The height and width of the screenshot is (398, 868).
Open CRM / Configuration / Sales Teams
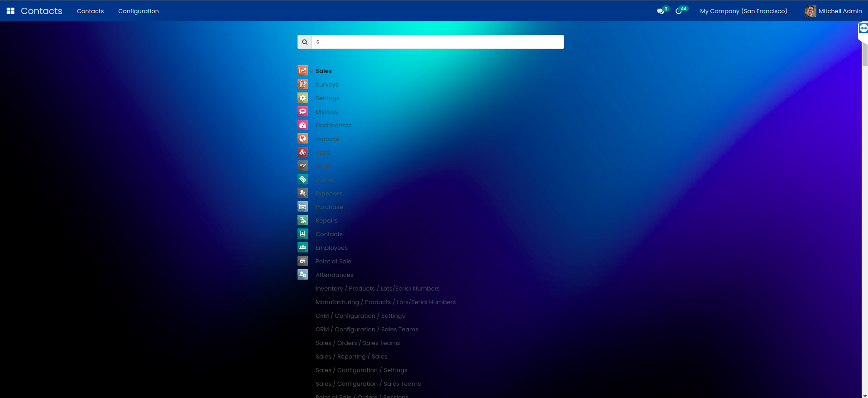(x=367, y=329)
